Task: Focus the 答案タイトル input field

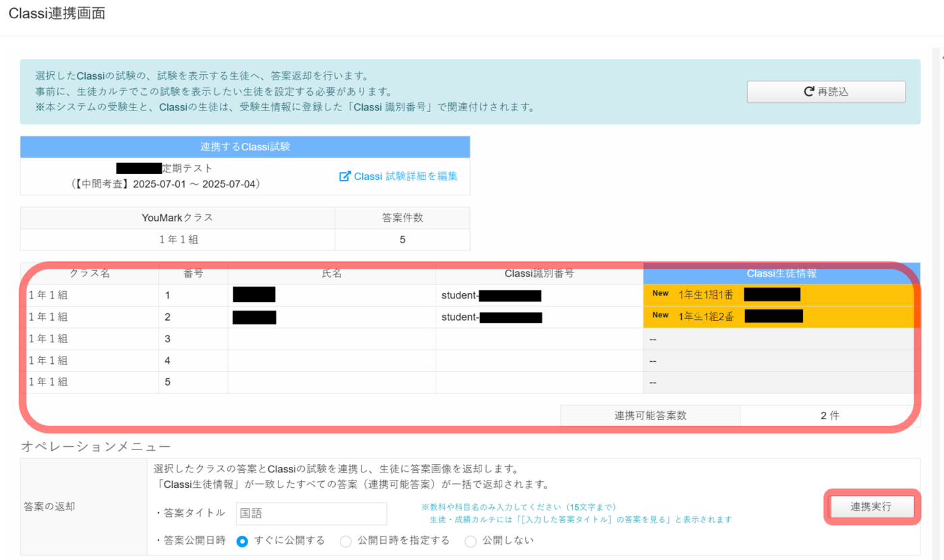Action: tap(312, 514)
